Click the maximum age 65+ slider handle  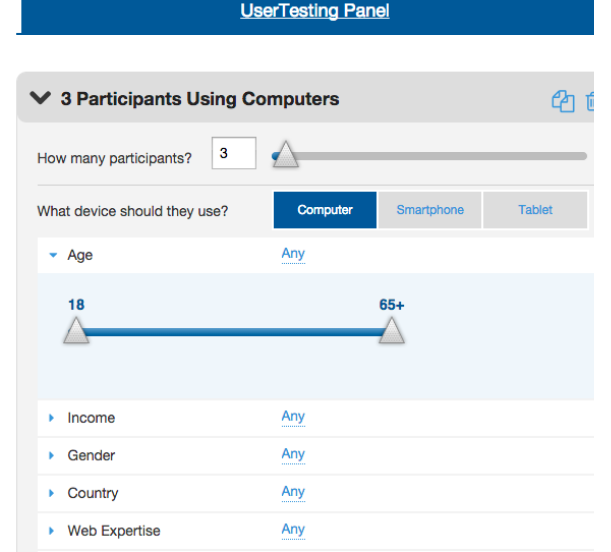pyautogui.click(x=392, y=331)
